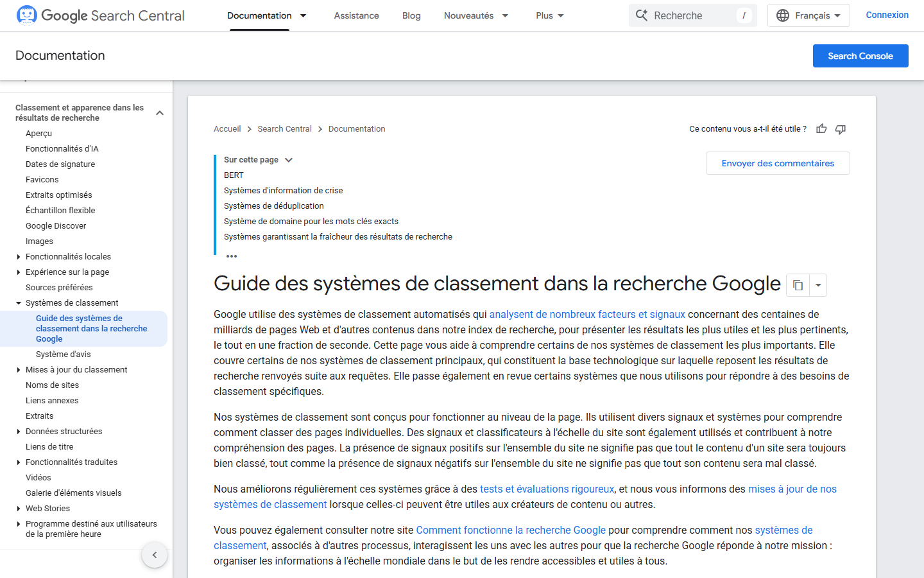Go to Accueil breadcrumb
The image size is (924, 578).
[227, 129]
